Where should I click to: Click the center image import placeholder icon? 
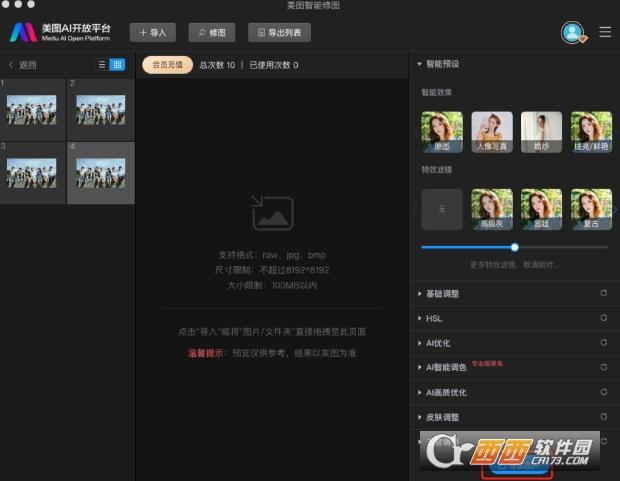[x=272, y=213]
